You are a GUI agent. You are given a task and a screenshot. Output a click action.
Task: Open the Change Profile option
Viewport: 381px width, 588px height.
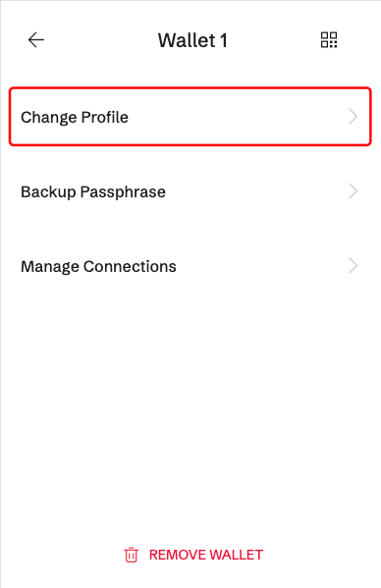coord(190,117)
